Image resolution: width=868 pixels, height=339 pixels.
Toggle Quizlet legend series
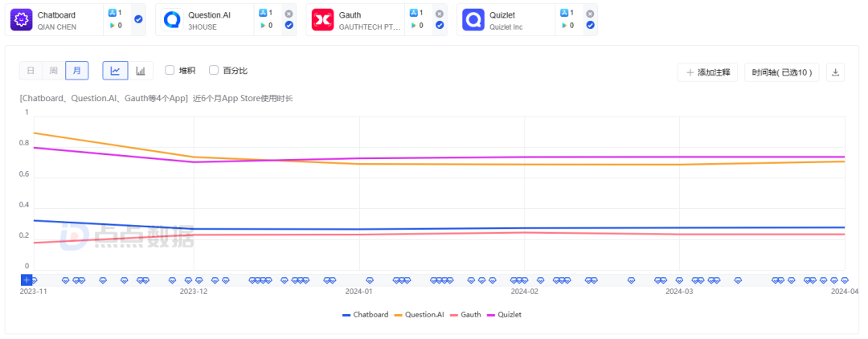click(x=504, y=315)
